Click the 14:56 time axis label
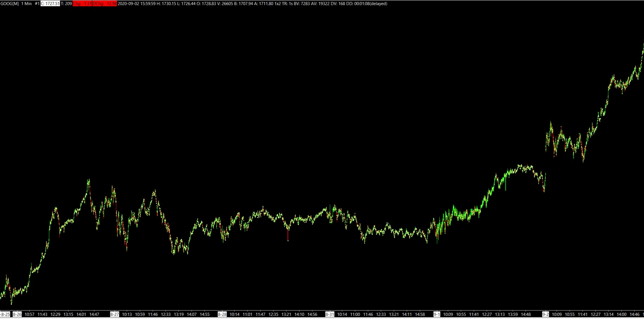644x319 pixels. 312,314
